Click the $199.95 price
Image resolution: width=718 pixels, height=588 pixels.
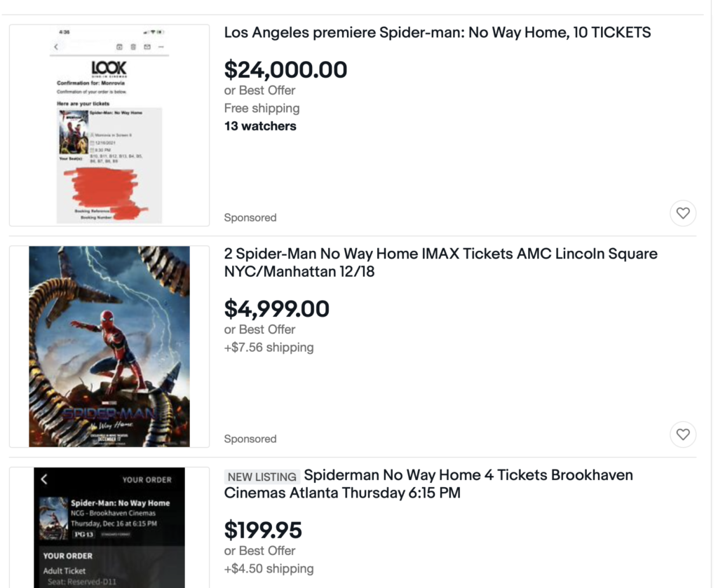[263, 530]
